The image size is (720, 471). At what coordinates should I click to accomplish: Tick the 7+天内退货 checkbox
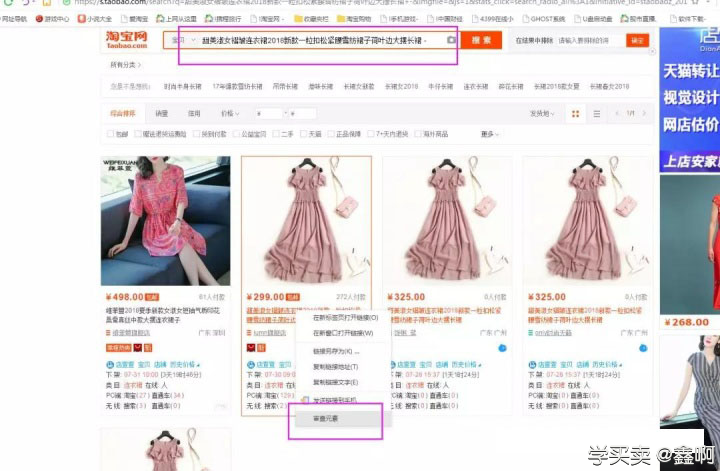[x=371, y=134]
